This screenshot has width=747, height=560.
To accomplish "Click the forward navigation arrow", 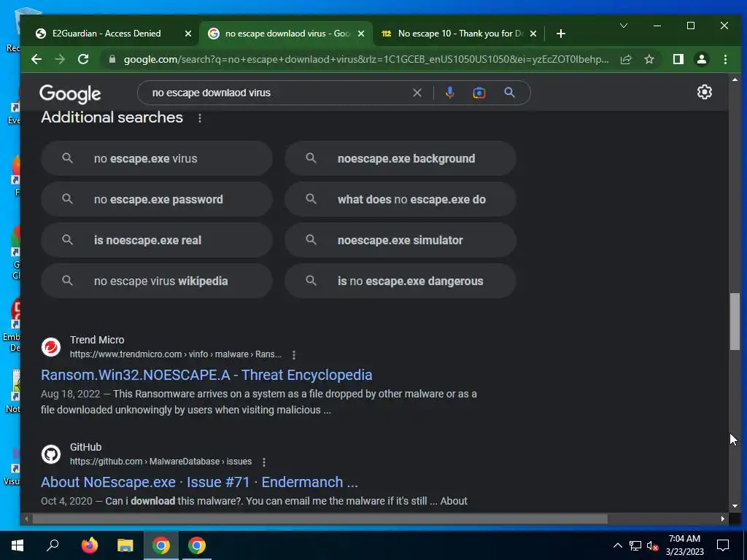I will coord(60,59).
